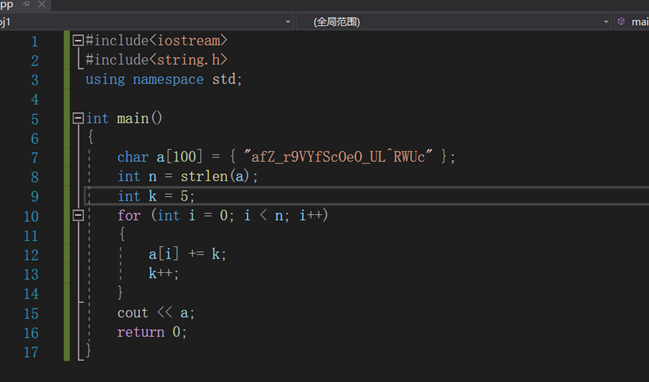Click line number 9 in the gutter
The image size is (649, 382).
pos(35,197)
